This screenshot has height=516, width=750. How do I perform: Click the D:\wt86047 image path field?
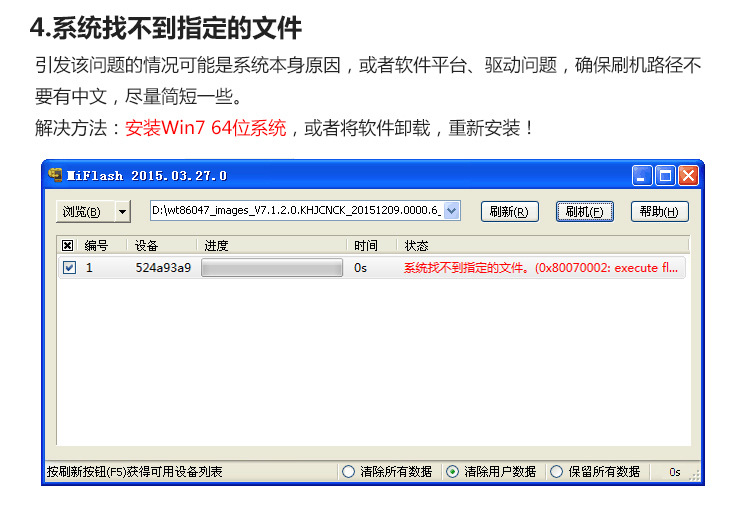pyautogui.click(x=297, y=210)
